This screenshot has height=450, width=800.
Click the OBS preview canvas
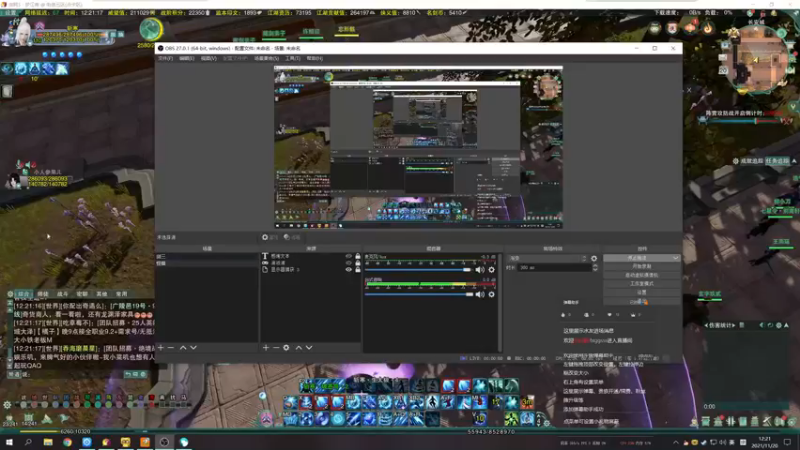point(418,147)
